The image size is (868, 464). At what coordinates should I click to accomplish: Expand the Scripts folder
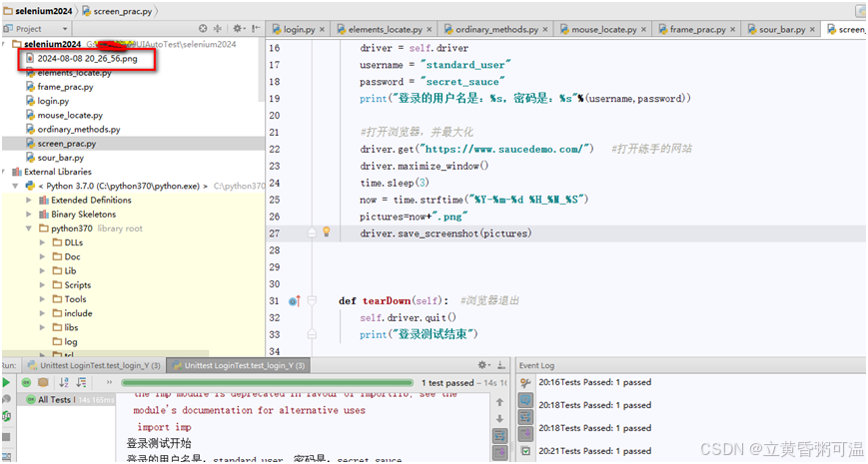(x=42, y=285)
